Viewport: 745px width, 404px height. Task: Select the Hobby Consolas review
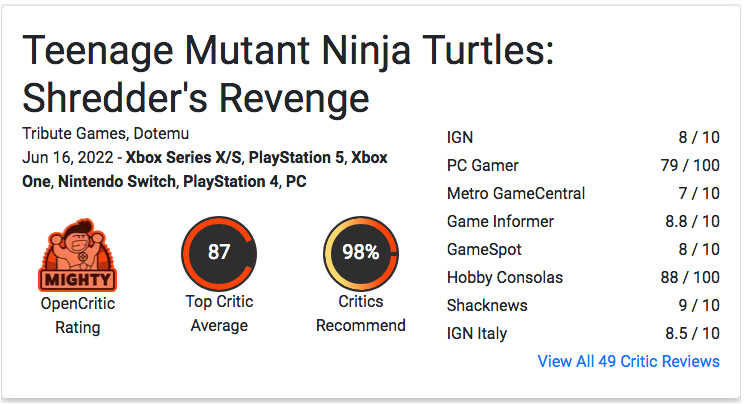[x=583, y=278]
